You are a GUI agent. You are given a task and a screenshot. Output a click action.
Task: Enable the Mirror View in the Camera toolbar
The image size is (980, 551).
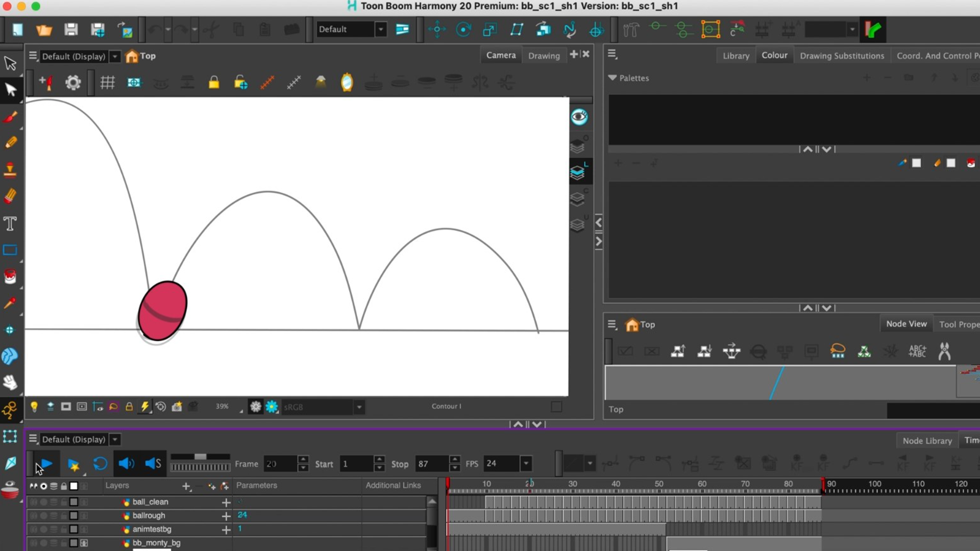pyautogui.click(x=347, y=82)
